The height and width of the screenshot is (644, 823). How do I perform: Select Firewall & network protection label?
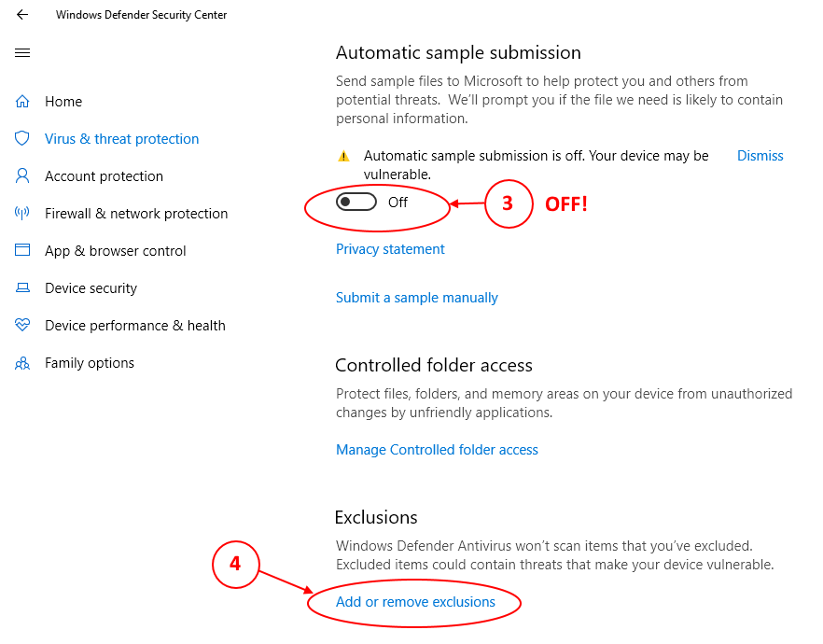tap(136, 214)
